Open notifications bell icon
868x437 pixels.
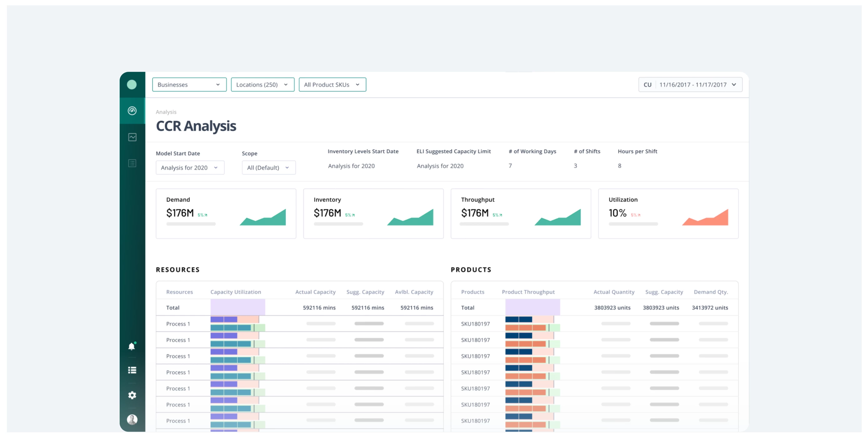tap(132, 346)
